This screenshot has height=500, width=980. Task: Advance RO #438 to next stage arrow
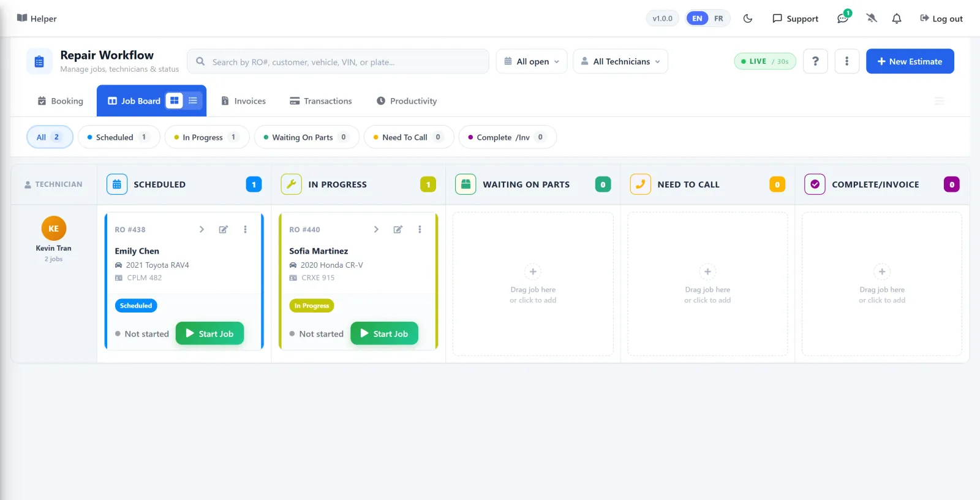click(x=202, y=229)
